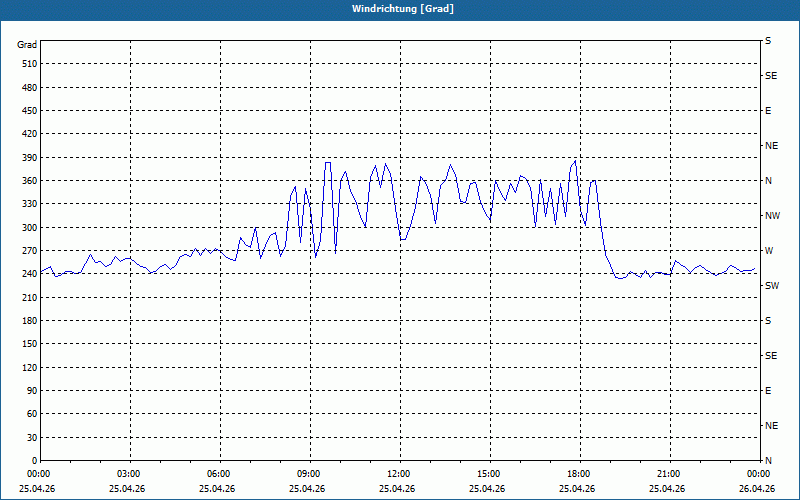Select the 18:00 time label
Viewport: 800px width, 500px height.
tap(578, 474)
